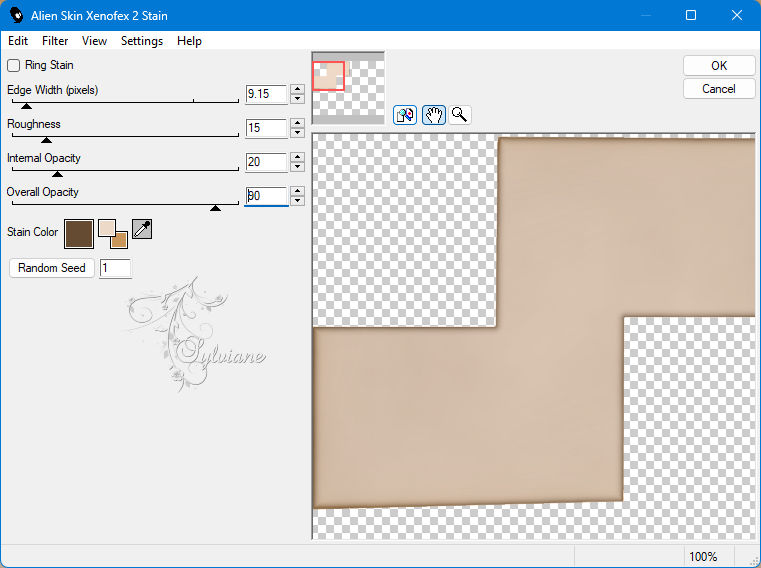Enable the Ring Stain checkbox
The image size is (761, 568).
tap(14, 65)
